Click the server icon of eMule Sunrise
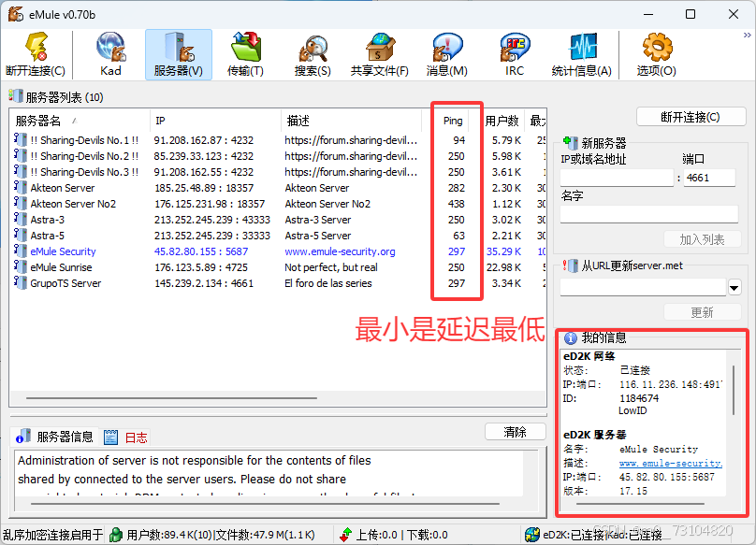Viewport: 756px width, 545px height. point(21,267)
